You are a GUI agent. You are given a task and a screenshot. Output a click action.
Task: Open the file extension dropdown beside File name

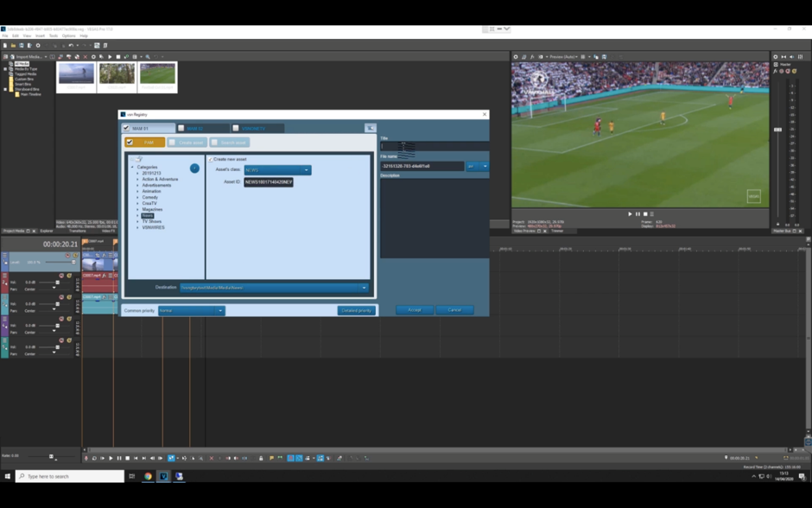(x=478, y=166)
